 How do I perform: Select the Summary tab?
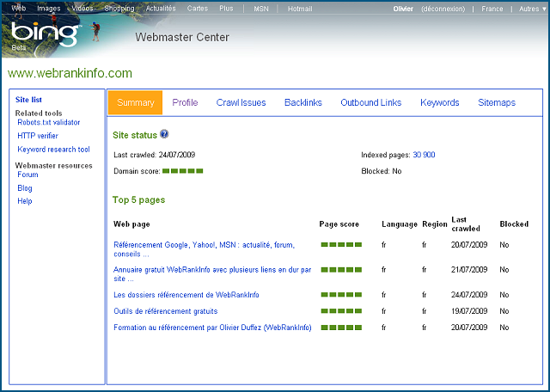136,102
